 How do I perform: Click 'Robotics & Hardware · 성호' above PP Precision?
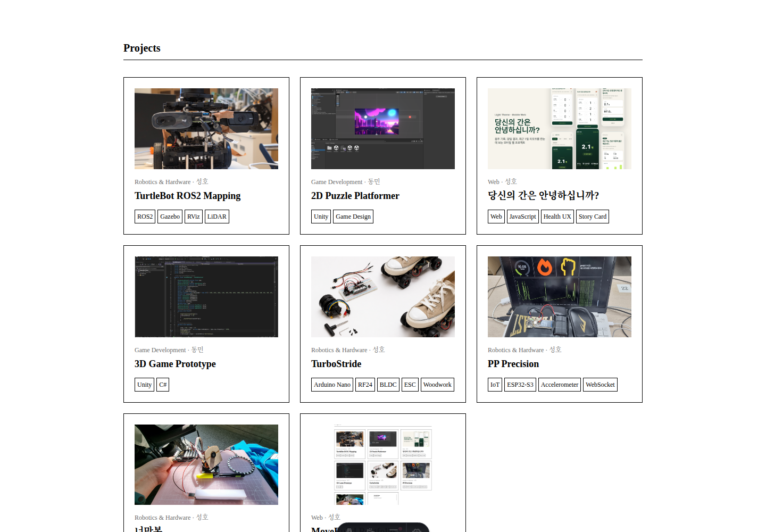click(x=524, y=350)
